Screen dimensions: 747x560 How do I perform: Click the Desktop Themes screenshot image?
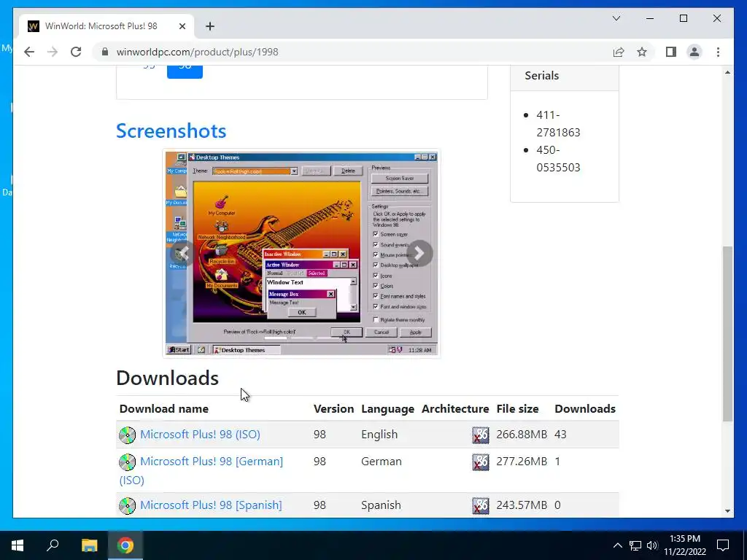pos(301,253)
